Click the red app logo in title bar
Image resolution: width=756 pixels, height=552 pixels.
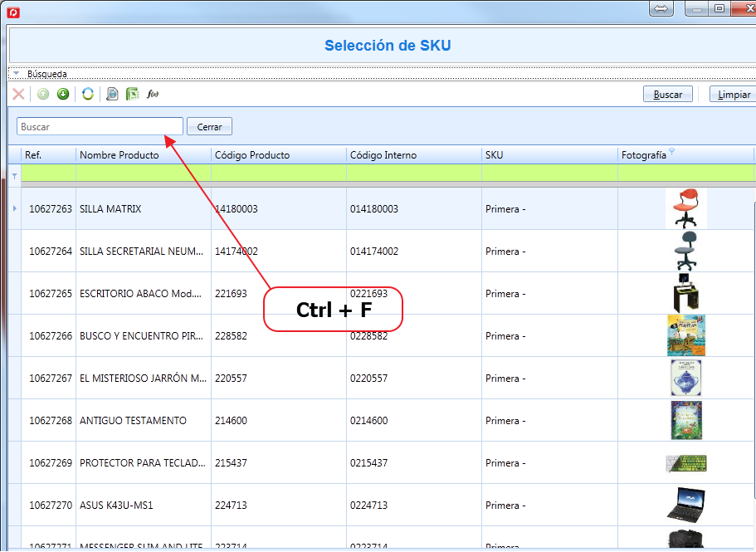[13, 12]
